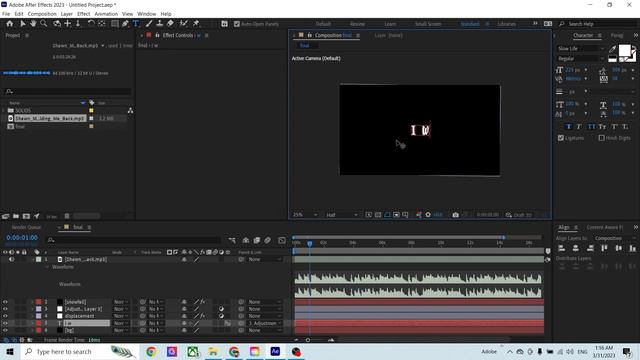Viewport: 640px width, 360px height.
Task: Align layers to the top edge
Action: pos(604,248)
